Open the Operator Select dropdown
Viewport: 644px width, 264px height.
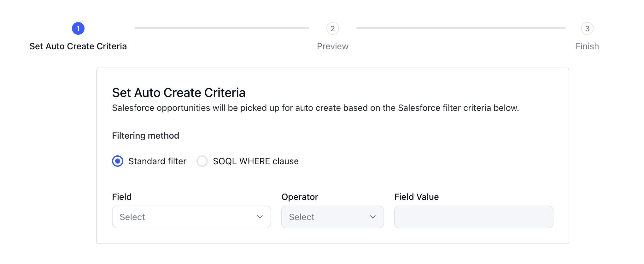point(333,217)
